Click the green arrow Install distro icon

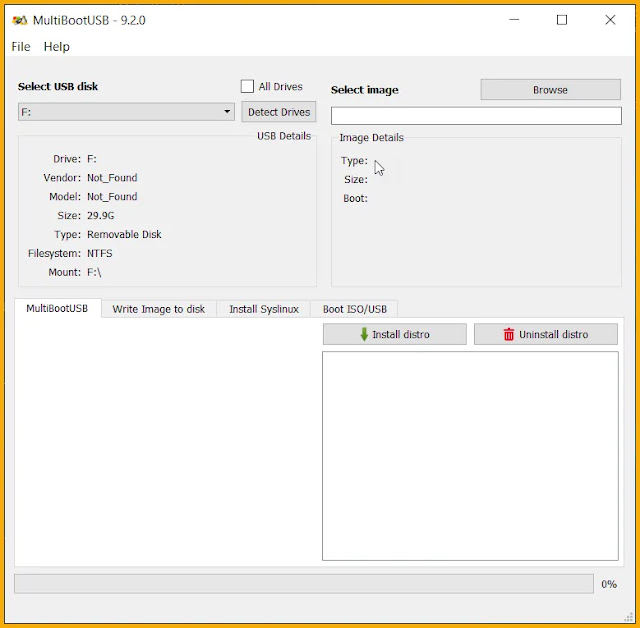(x=364, y=334)
